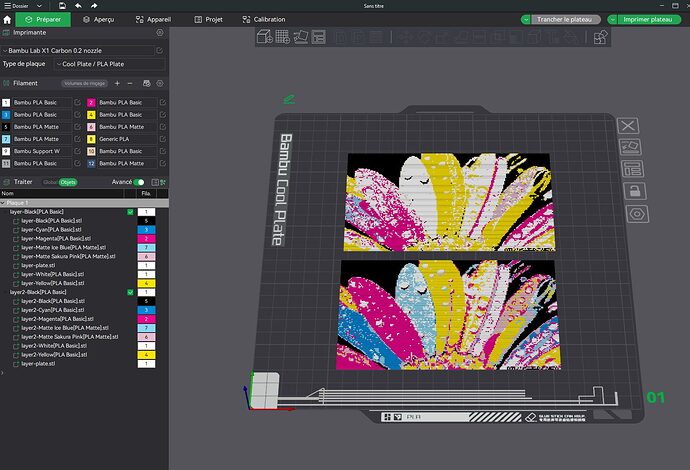Toggle the Avancé advanced mode switch
Screen dimensions: 690x470
pos(139,182)
